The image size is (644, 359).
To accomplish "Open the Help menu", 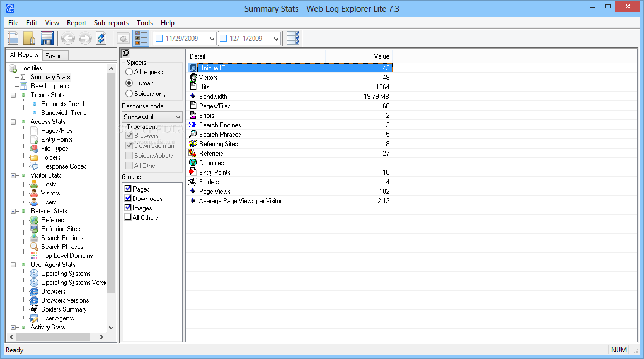I will pos(167,23).
